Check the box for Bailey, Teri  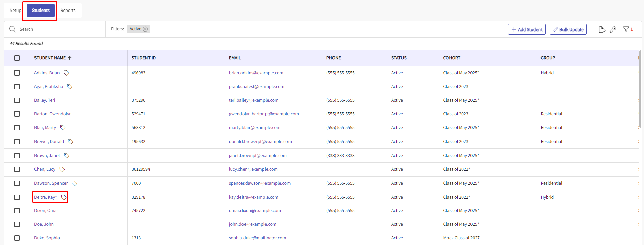tap(17, 100)
